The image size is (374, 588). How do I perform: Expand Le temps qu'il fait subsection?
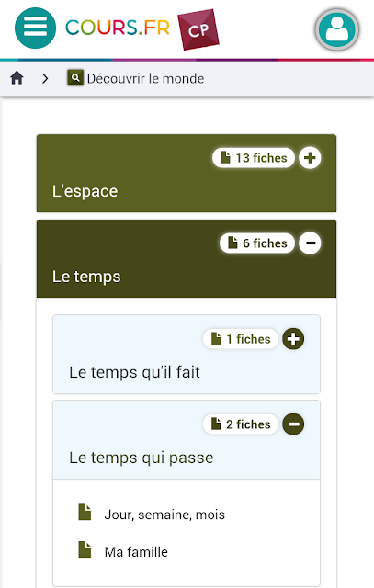click(x=293, y=339)
